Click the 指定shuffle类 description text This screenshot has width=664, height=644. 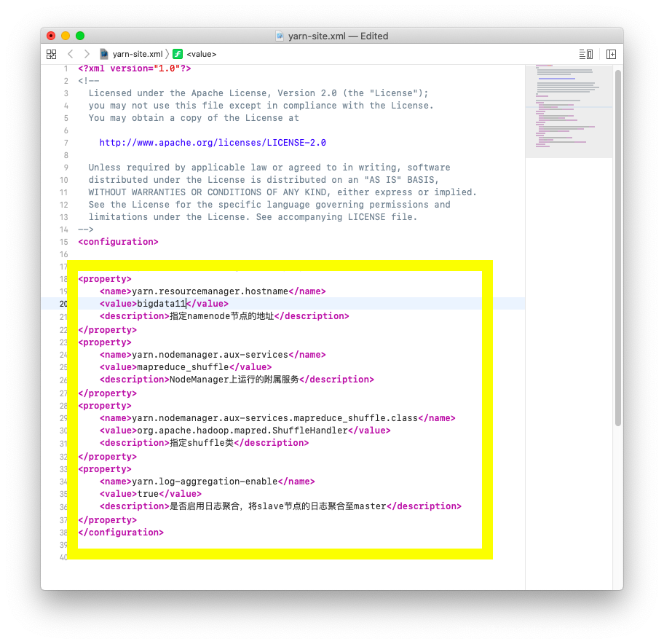(x=202, y=443)
